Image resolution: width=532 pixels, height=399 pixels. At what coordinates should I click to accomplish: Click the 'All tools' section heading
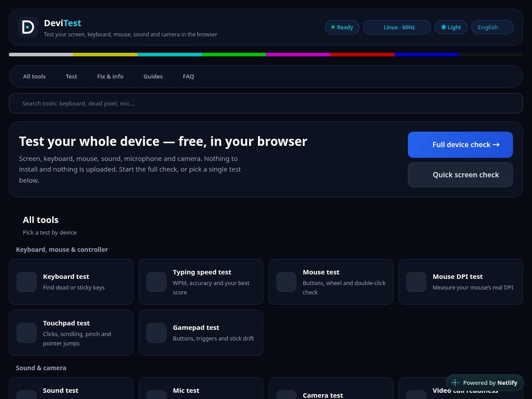41,220
